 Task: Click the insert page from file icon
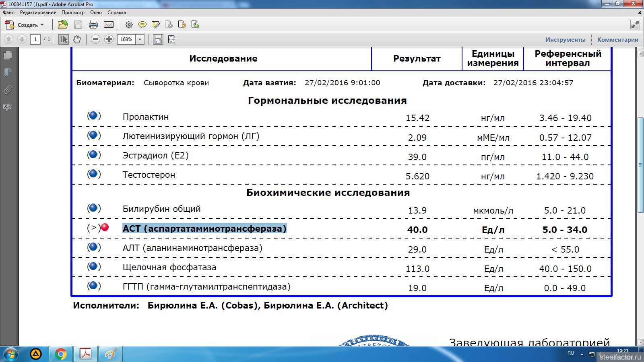(195, 25)
